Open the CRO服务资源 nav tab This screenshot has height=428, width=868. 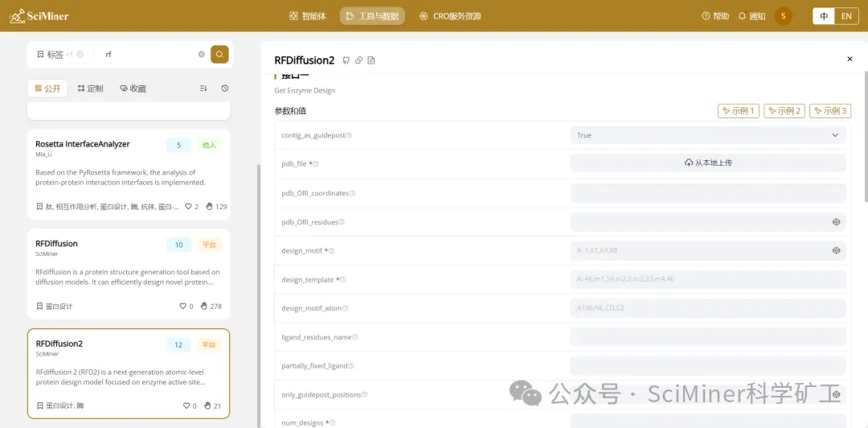(x=450, y=16)
